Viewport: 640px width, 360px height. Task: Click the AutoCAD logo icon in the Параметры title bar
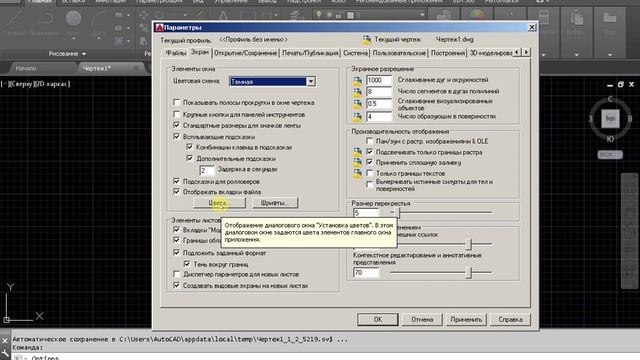(159, 27)
